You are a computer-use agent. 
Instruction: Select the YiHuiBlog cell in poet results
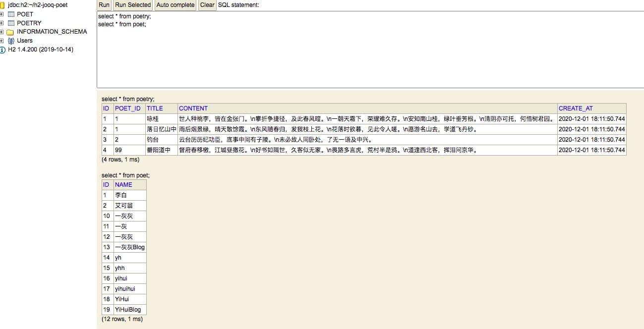click(128, 310)
